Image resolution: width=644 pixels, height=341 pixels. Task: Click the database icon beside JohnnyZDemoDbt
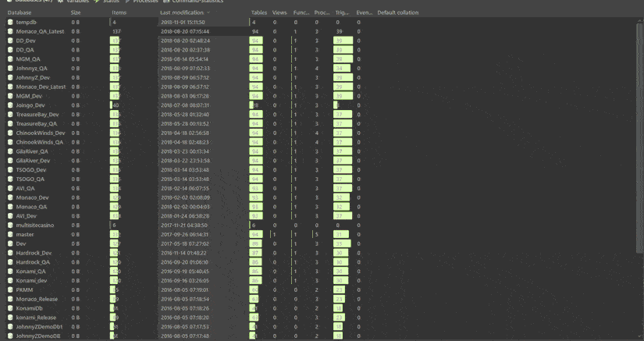[10, 327]
